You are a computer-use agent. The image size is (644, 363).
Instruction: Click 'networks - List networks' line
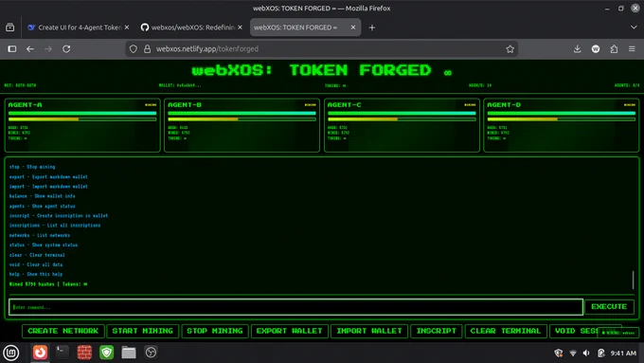coord(40,235)
